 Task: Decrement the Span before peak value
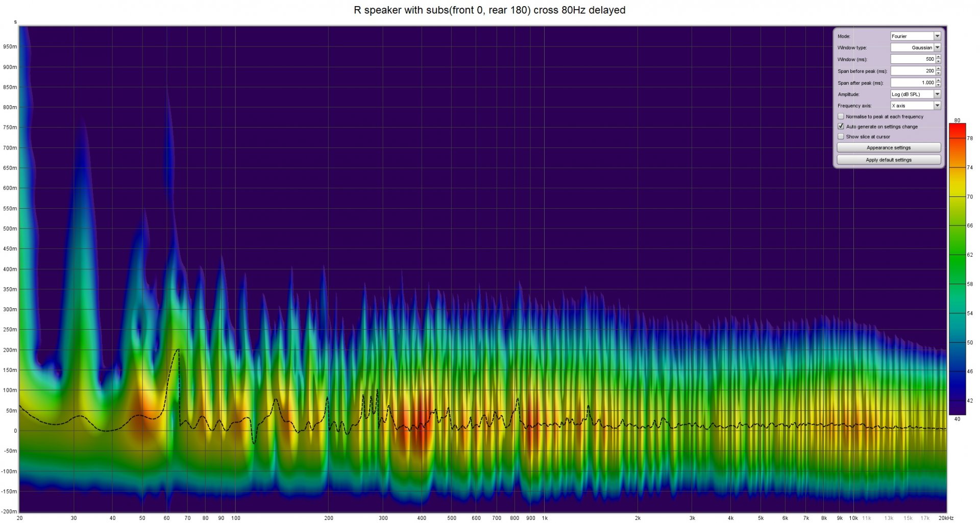[938, 73]
